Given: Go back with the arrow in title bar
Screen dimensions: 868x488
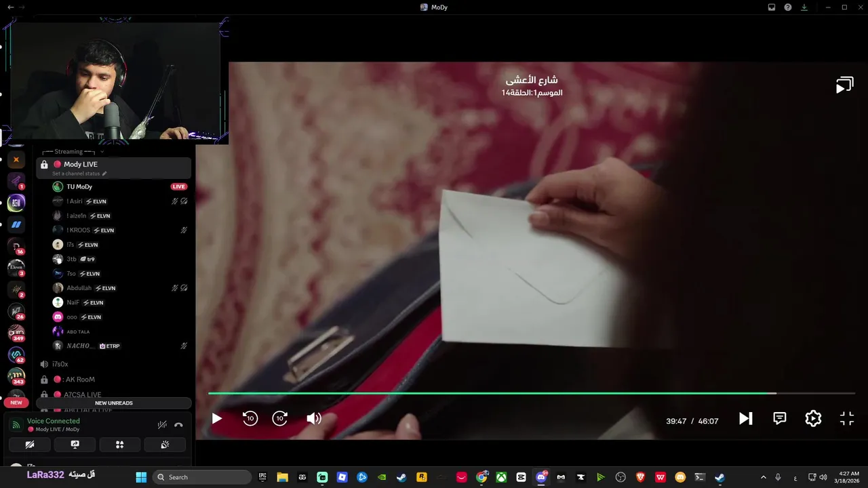Looking at the screenshot, I should pos(10,7).
